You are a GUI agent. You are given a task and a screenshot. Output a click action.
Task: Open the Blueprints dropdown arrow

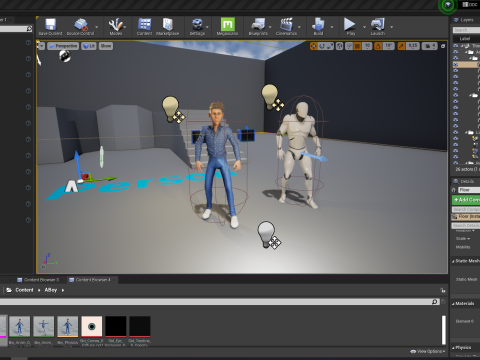pyautogui.click(x=270, y=27)
